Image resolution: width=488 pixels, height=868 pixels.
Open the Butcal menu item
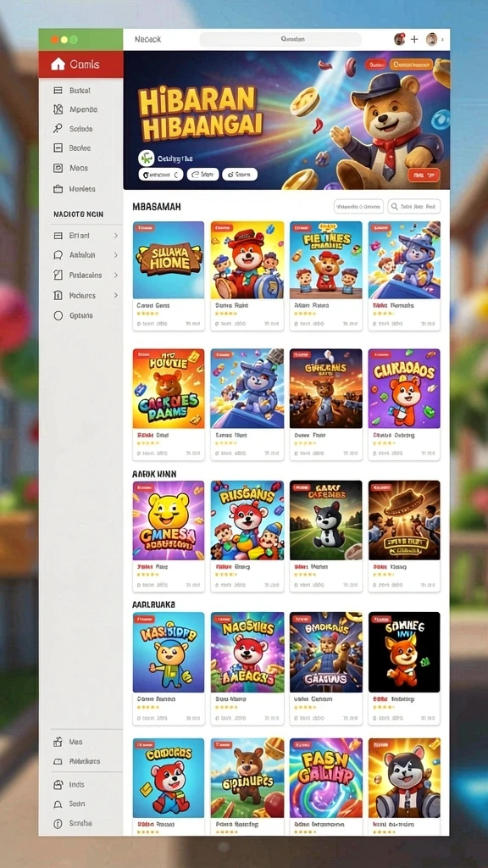(80, 90)
